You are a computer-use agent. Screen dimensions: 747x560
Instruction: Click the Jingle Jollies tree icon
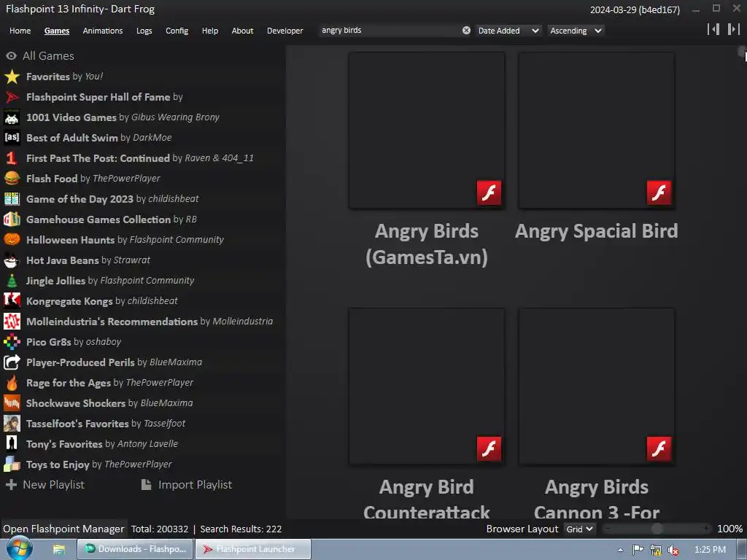(12, 281)
